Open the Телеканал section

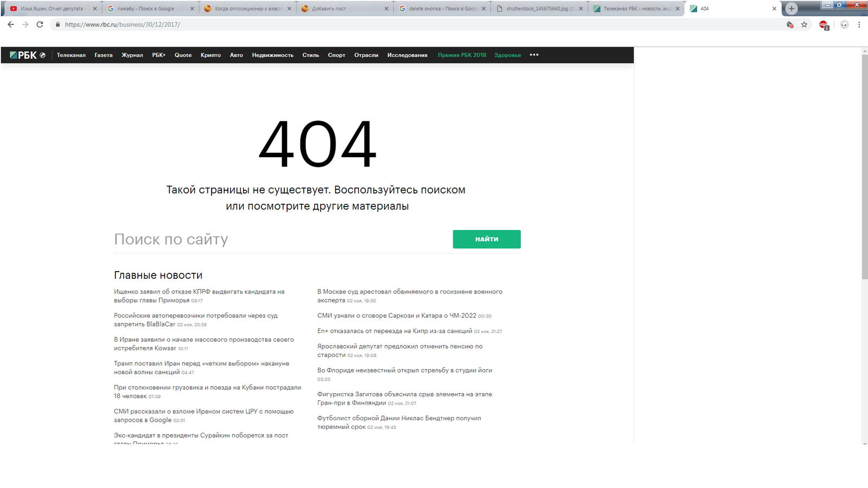(x=71, y=55)
